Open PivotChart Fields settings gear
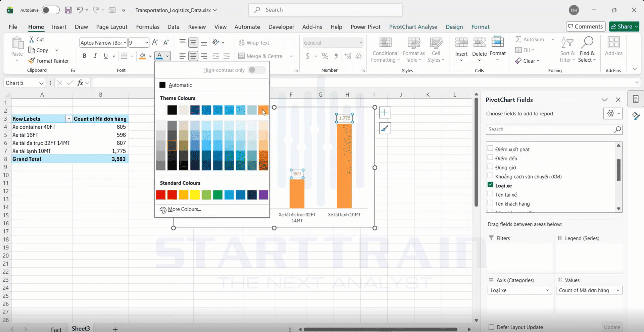 point(613,114)
